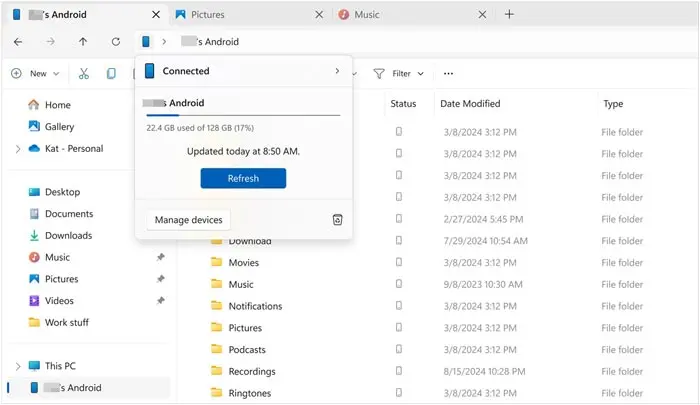Viewport: 700px width, 405px height.
Task: Expand the This PC tree node
Action: tap(18, 366)
